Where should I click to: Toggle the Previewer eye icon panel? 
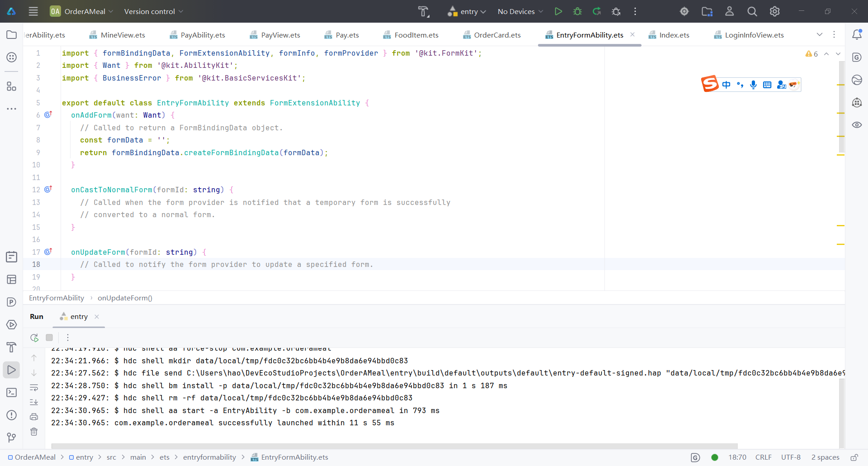pos(857,125)
